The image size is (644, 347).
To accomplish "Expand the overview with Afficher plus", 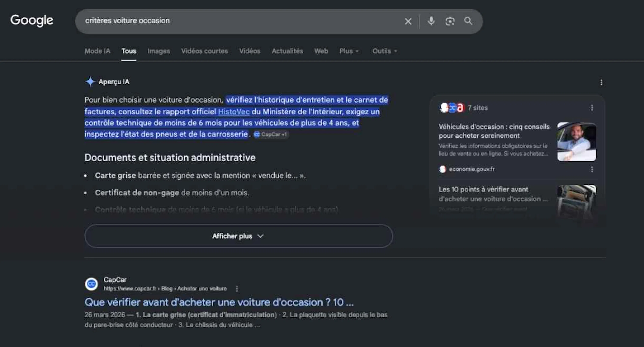I will pyautogui.click(x=238, y=236).
